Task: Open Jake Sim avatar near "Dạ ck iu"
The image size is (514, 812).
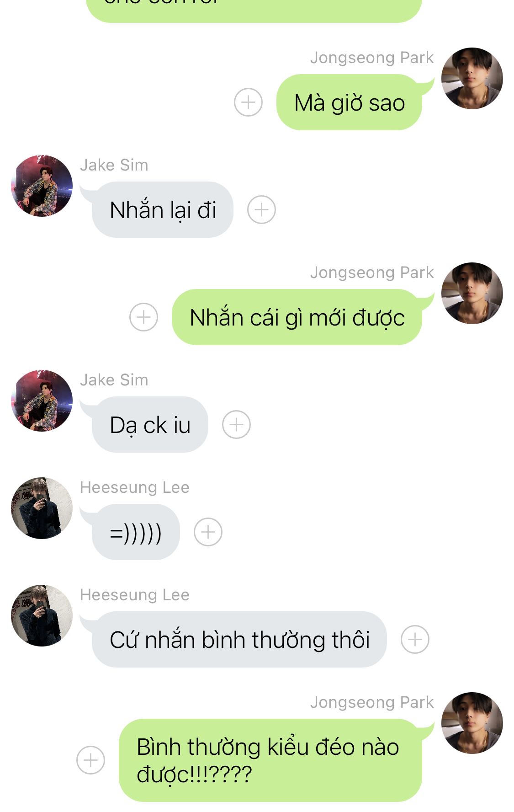Action: (x=42, y=401)
